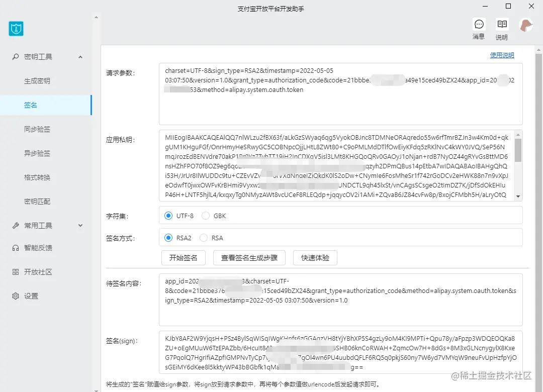Minimize the window
This screenshot has width=543, height=392.
point(485,6)
